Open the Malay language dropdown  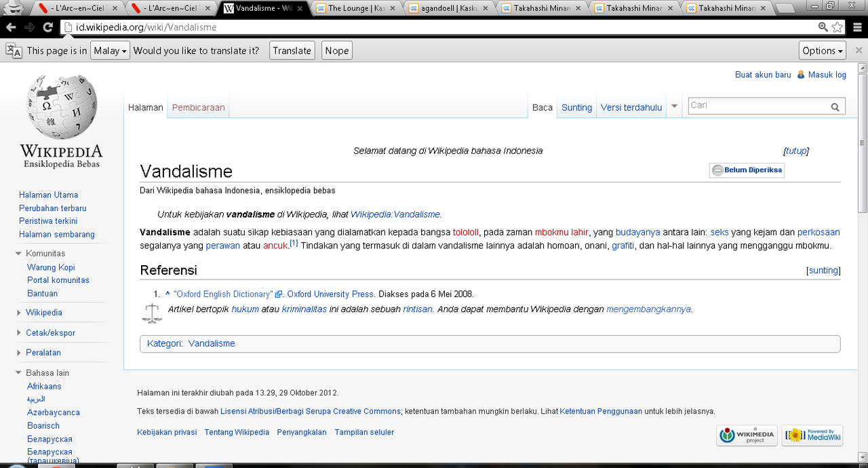click(110, 50)
